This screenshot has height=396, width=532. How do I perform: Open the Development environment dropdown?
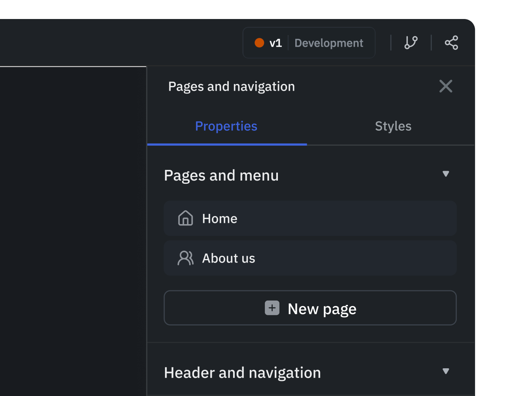tap(329, 43)
